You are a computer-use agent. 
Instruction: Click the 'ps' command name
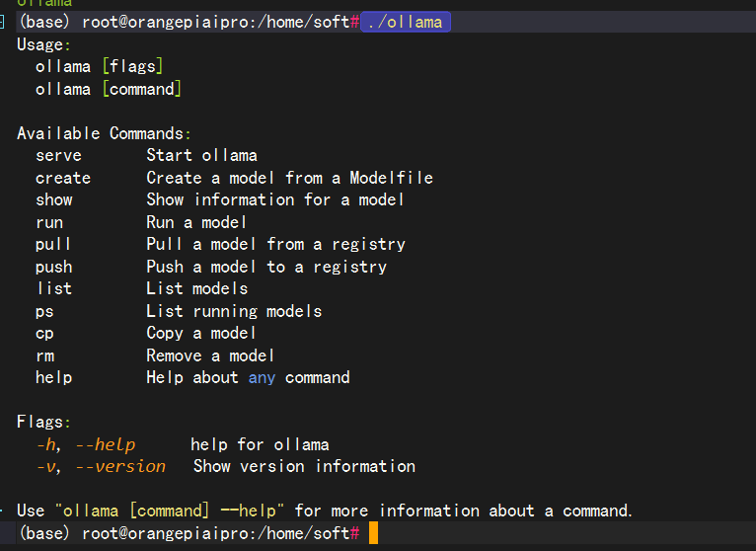tap(44, 312)
